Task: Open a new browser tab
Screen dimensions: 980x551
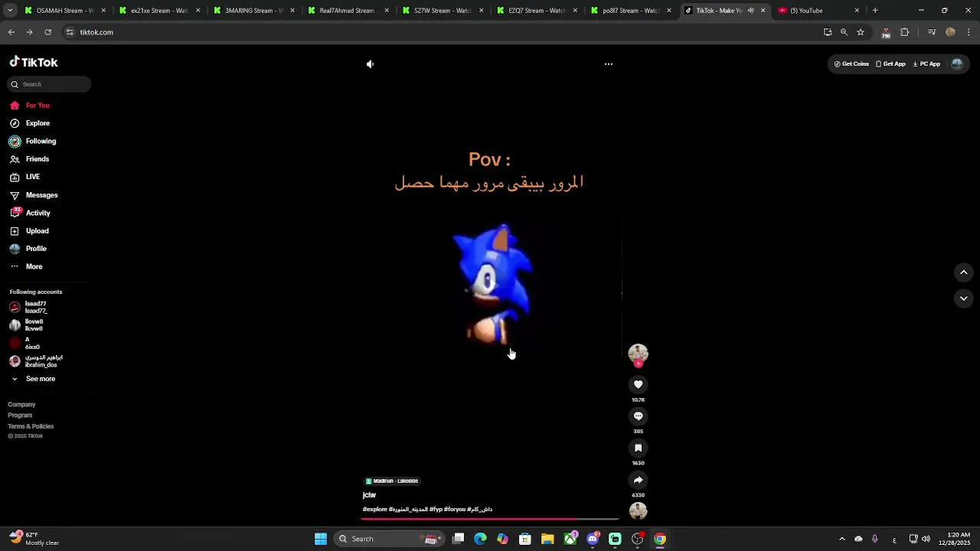Action: coord(875,11)
